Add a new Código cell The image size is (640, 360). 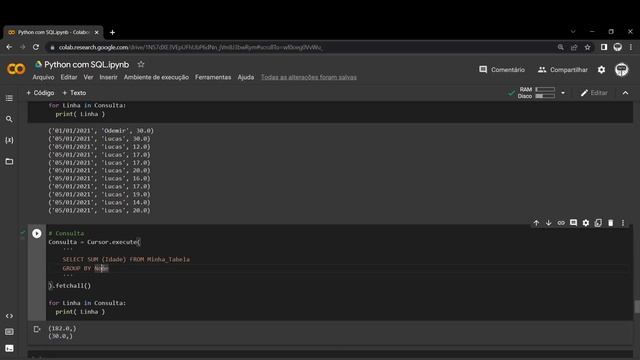click(x=40, y=93)
